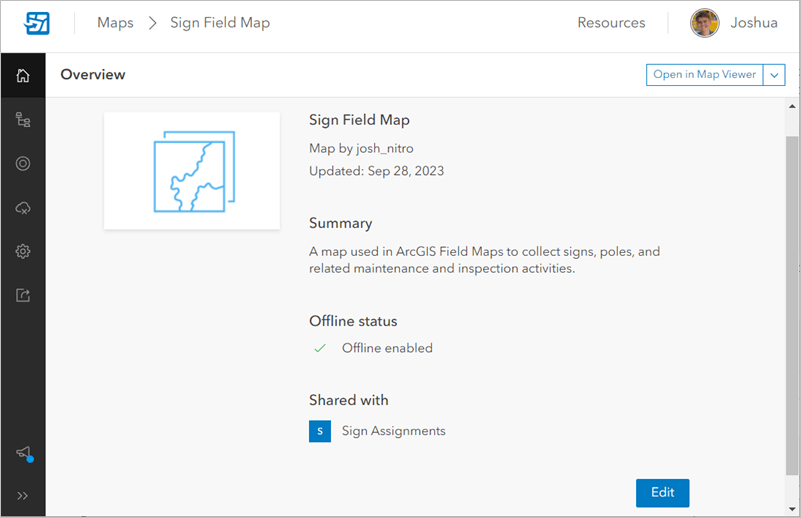
Task: Open the Sharing icon in sidebar
Action: pyautogui.click(x=23, y=295)
